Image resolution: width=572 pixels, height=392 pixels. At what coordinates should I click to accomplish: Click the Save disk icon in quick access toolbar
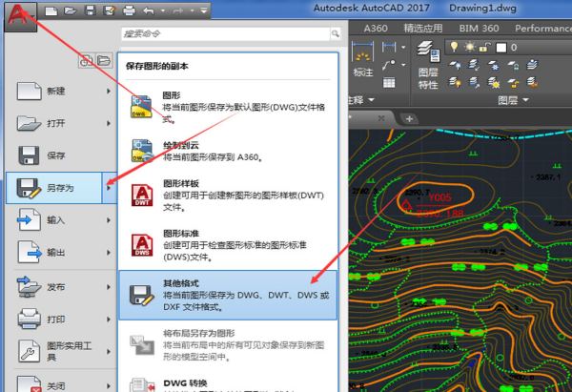(x=90, y=10)
